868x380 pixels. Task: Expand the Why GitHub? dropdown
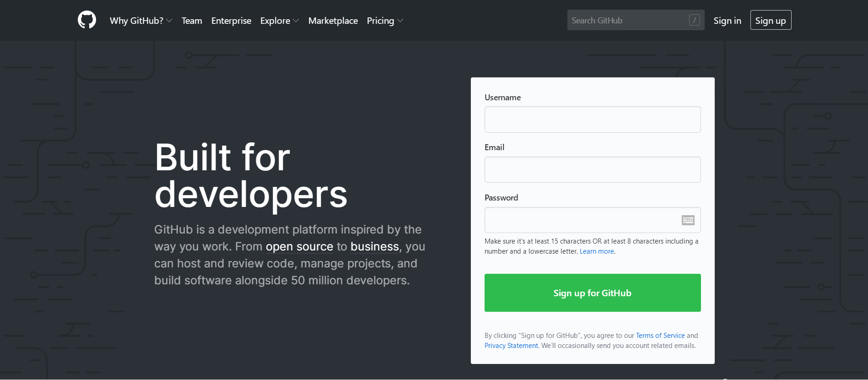tap(141, 21)
